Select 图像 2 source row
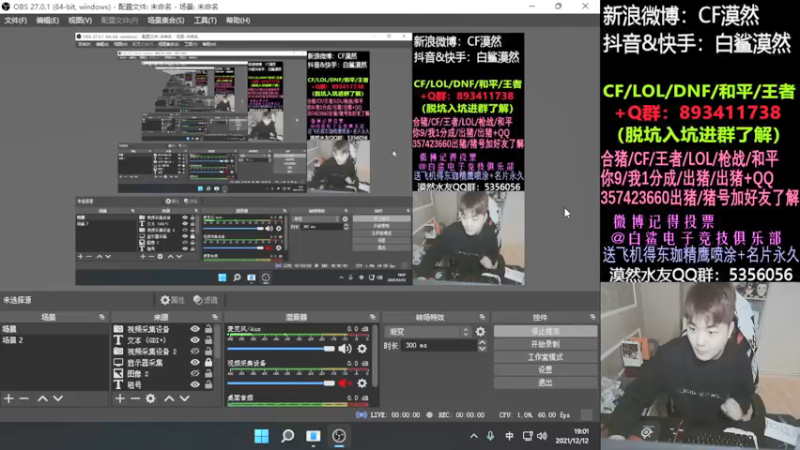 [x=164, y=374]
